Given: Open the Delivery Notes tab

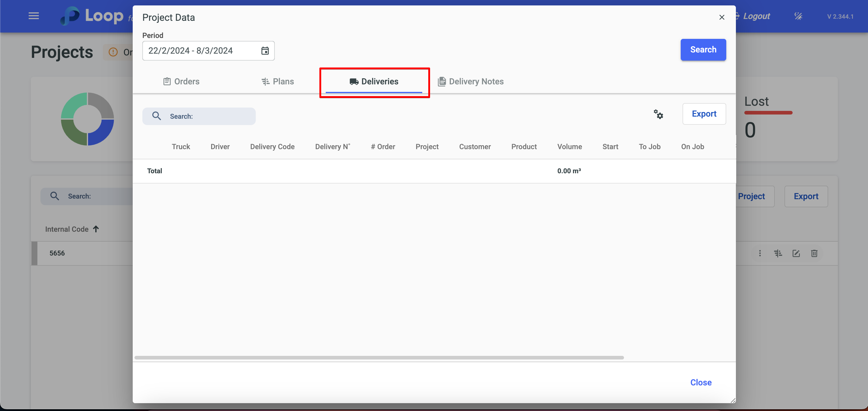Looking at the screenshot, I should 470,81.
